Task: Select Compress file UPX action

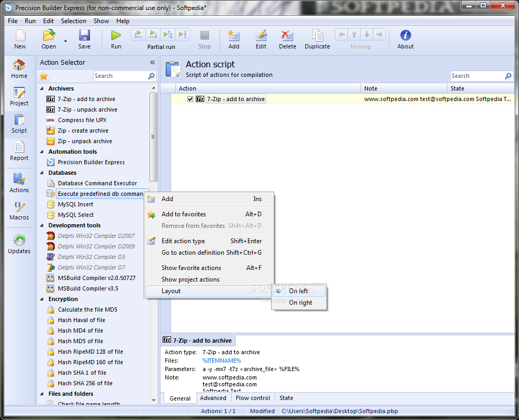Action: coord(83,120)
